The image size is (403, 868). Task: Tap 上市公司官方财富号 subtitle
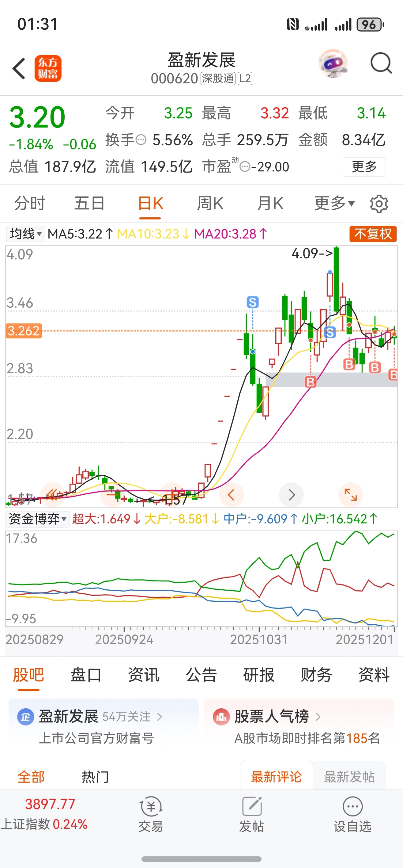point(97,738)
